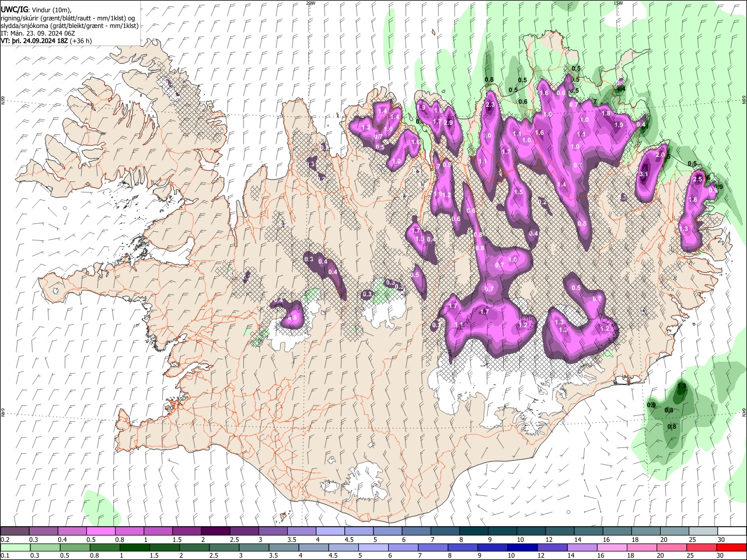The image size is (747, 560).
Task: Click the 2.3 precipitation value on the map
Action: pyautogui.click(x=490, y=105)
